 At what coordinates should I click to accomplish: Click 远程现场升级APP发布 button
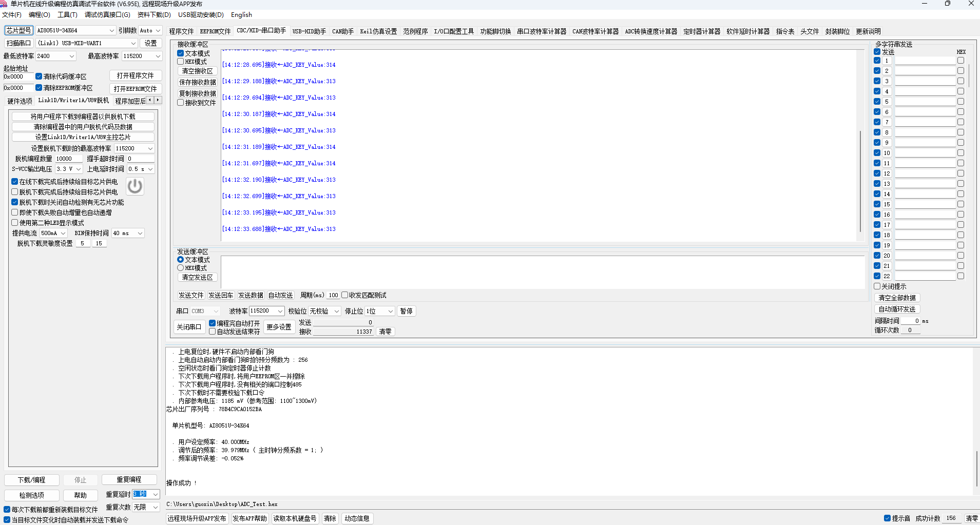[197, 518]
